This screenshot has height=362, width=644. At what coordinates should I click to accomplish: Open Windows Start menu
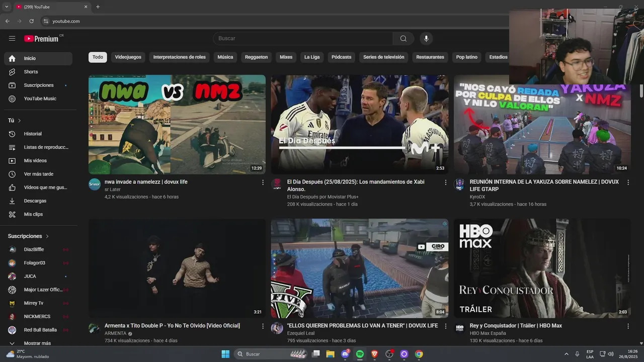[x=225, y=354]
